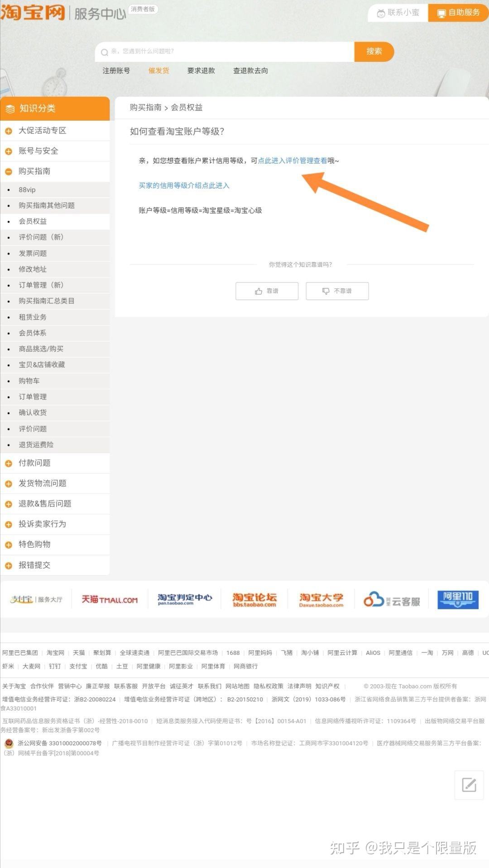The height and width of the screenshot is (868, 489).
Task: Click the 搜索 search button
Action: click(x=374, y=52)
